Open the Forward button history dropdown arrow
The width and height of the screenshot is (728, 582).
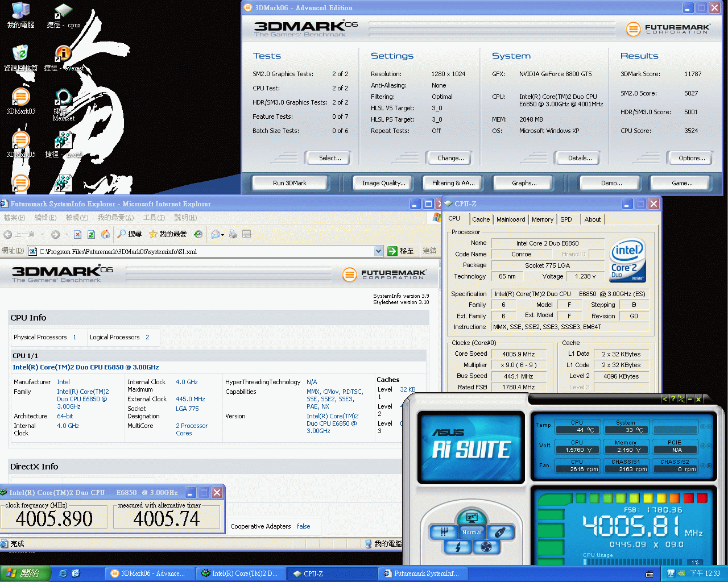click(66, 234)
